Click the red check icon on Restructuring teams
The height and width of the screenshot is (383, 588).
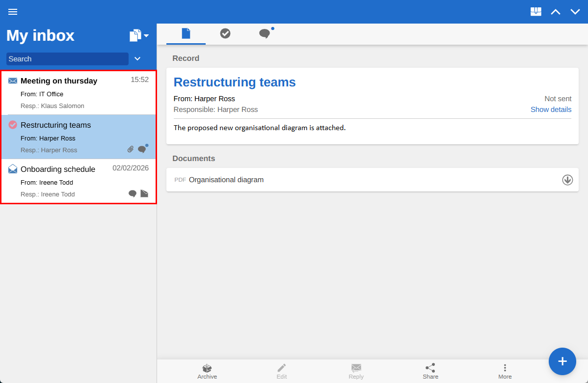[x=13, y=125]
